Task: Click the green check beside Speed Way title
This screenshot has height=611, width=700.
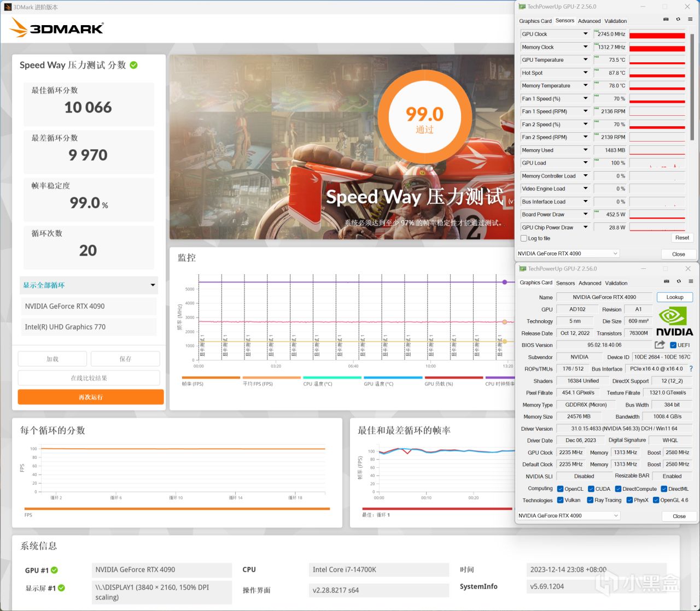Action: pyautogui.click(x=134, y=65)
